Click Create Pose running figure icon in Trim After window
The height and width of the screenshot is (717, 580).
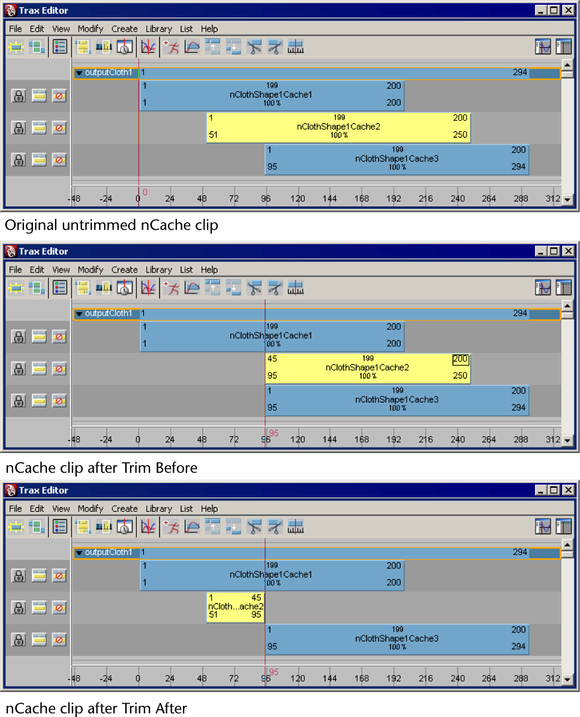[172, 527]
